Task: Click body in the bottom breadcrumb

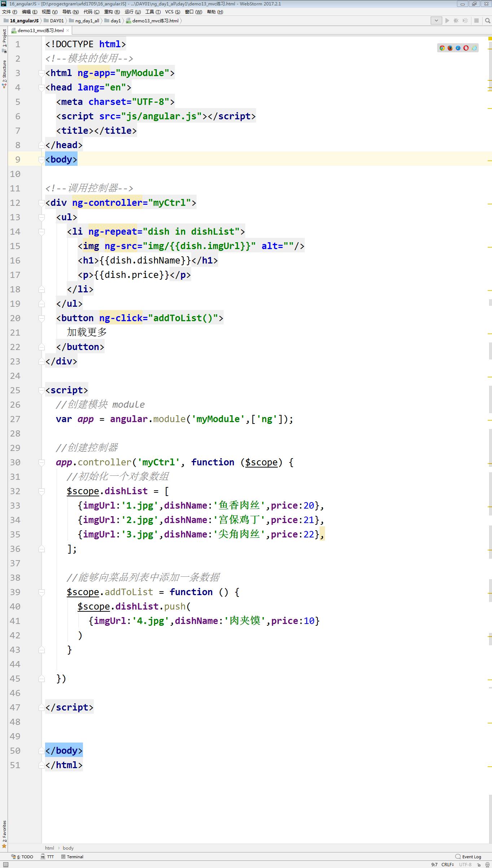Action: (68, 848)
